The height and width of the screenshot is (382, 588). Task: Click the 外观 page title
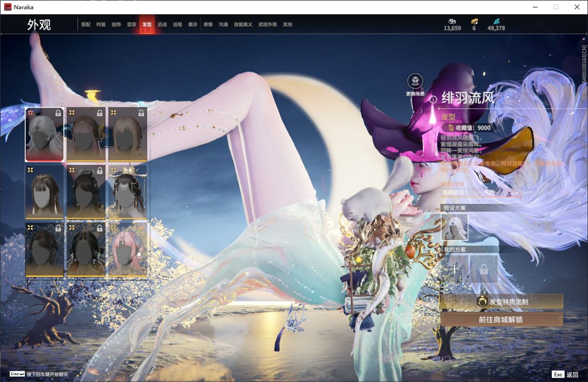click(39, 25)
